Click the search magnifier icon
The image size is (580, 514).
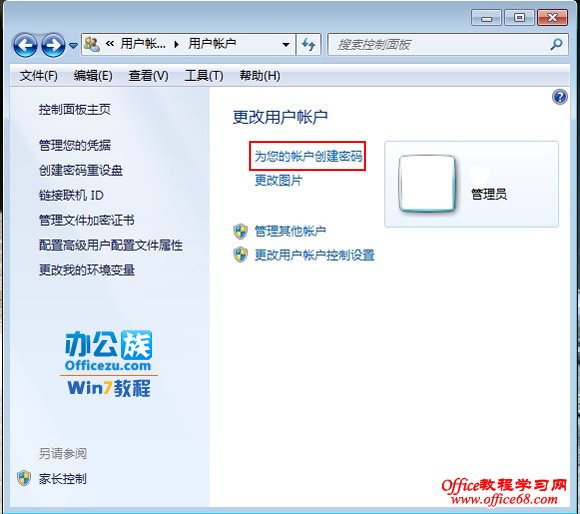click(557, 45)
